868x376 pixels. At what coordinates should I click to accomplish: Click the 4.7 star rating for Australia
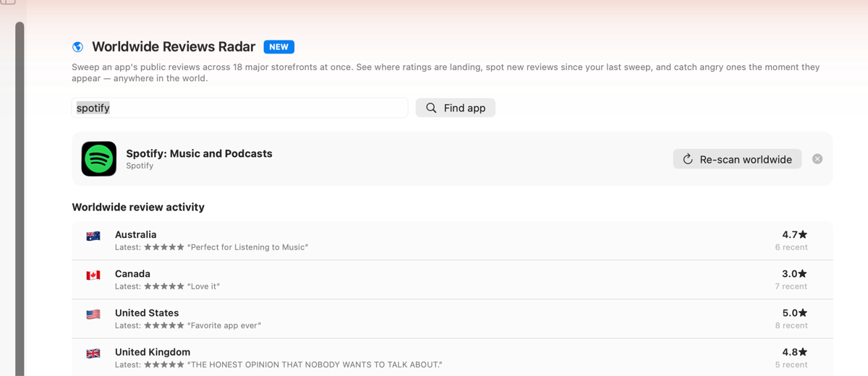click(795, 234)
